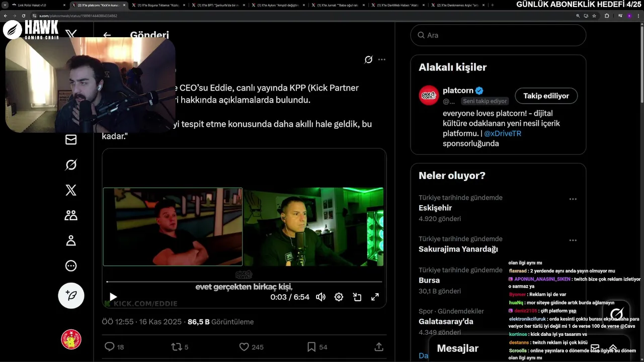Image resolution: width=644 pixels, height=362 pixels.
Task: Click browser forward arrow
Action: [x=15, y=16]
